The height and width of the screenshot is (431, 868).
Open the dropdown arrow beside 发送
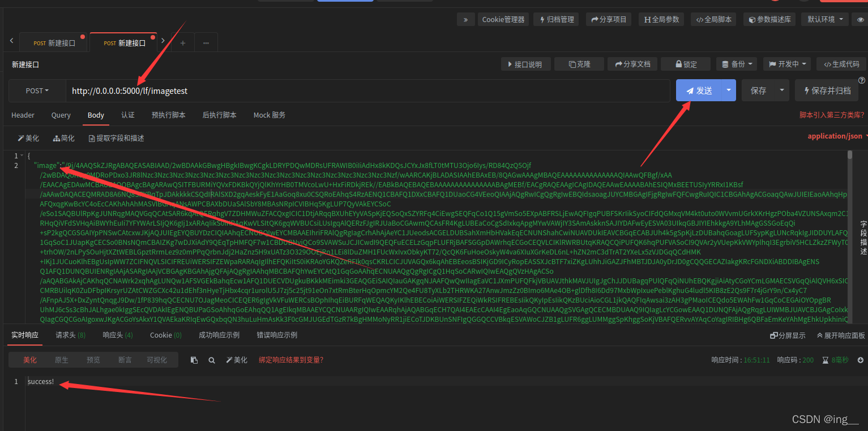pyautogui.click(x=729, y=90)
